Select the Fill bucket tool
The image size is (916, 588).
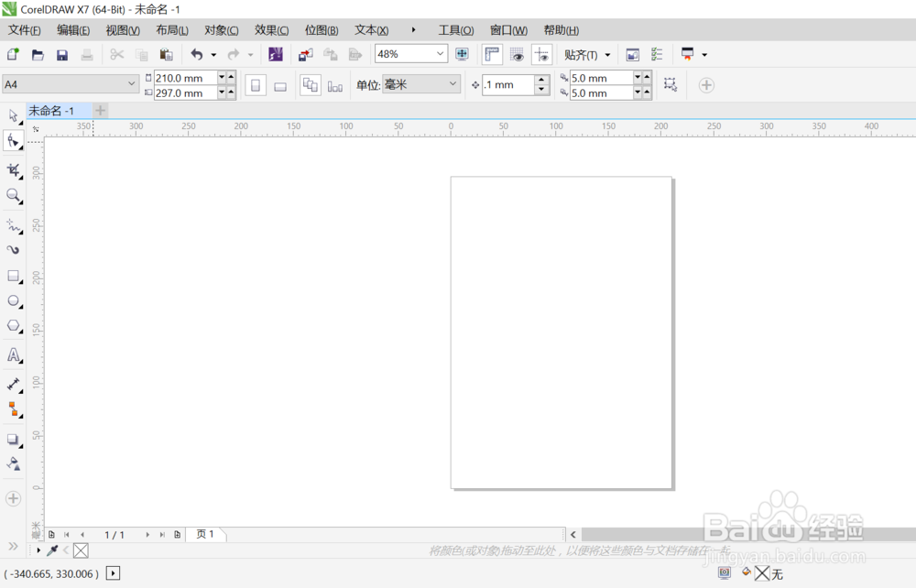click(x=13, y=463)
